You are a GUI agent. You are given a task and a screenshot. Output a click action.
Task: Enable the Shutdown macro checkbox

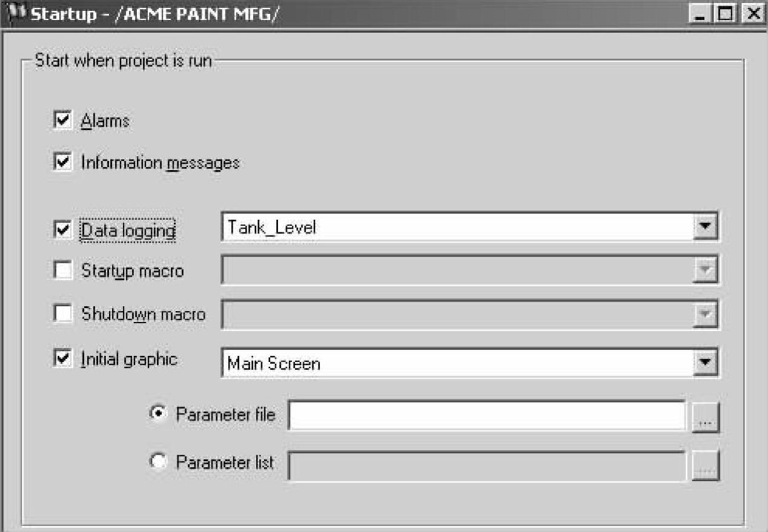63,314
